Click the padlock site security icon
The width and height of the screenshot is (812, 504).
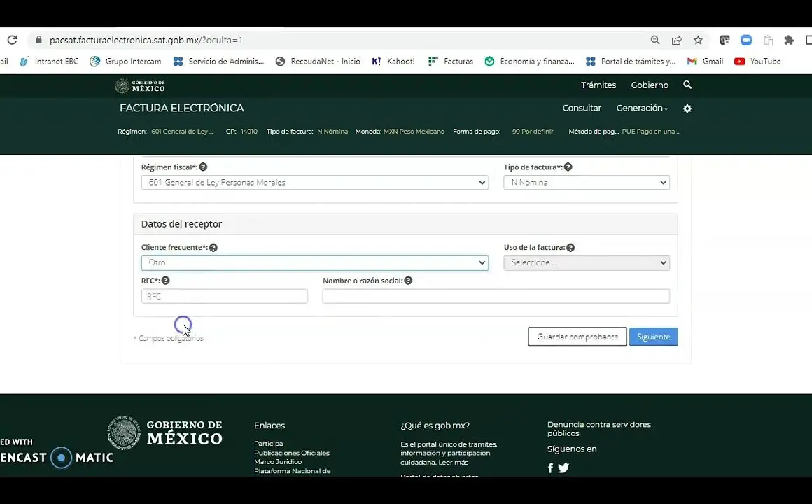pos(38,40)
